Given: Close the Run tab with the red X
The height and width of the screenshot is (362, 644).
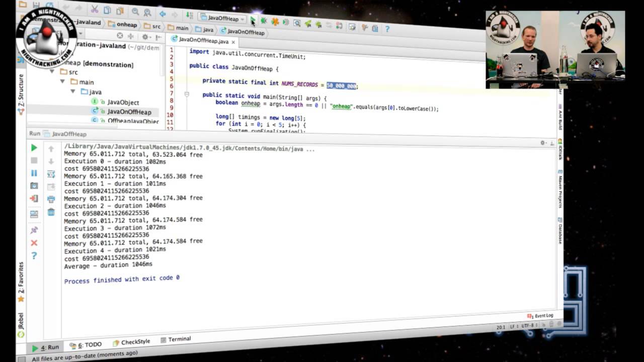Looking at the screenshot, I should pyautogui.click(x=34, y=243).
